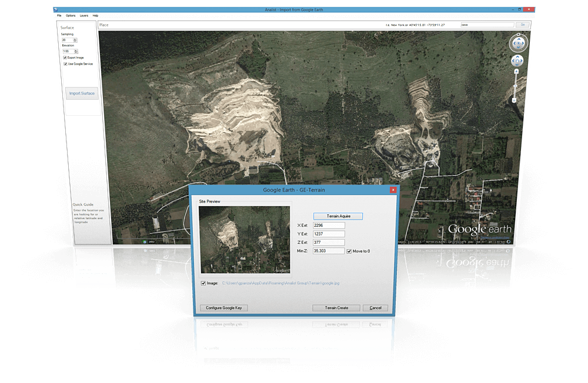588x383 pixels.
Task: Open the Options menu
Action: pyautogui.click(x=71, y=16)
